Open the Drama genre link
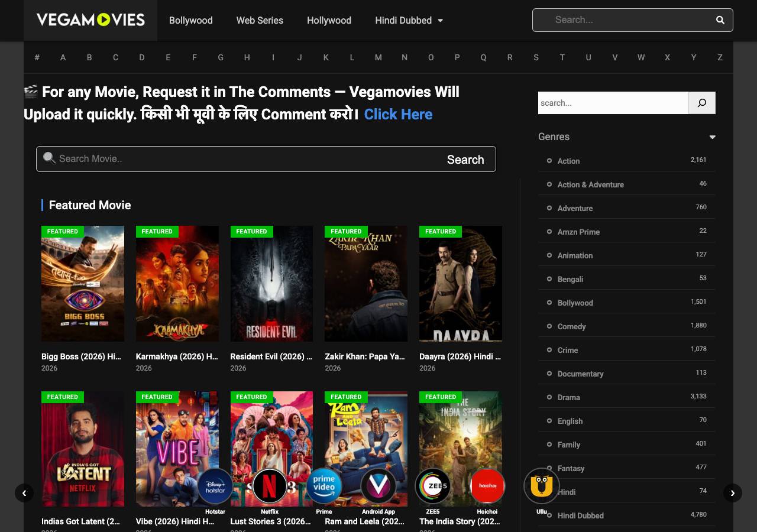757x532 pixels. tap(568, 397)
